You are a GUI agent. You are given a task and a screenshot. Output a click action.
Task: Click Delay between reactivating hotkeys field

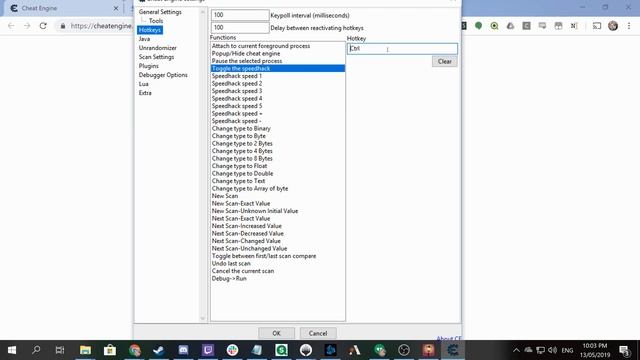coord(240,27)
